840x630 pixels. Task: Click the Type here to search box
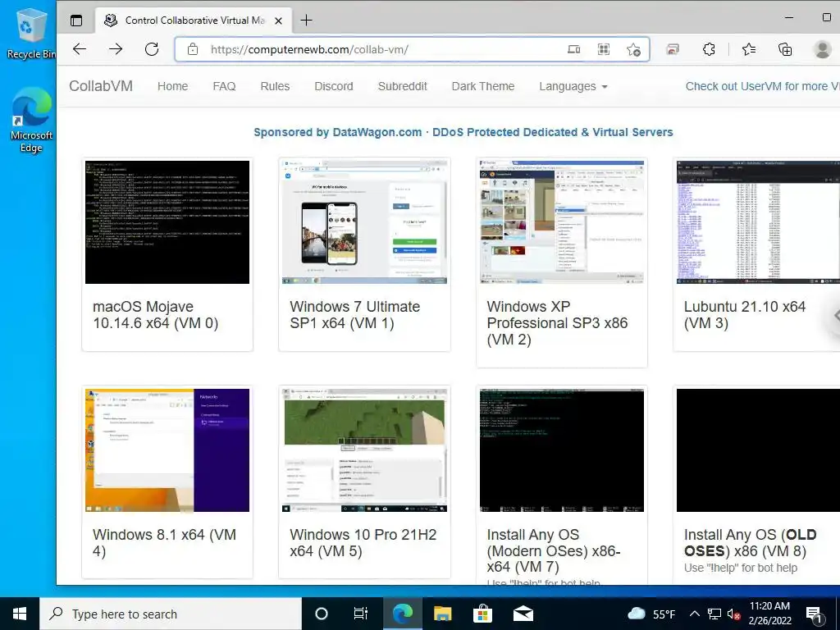[171, 614]
